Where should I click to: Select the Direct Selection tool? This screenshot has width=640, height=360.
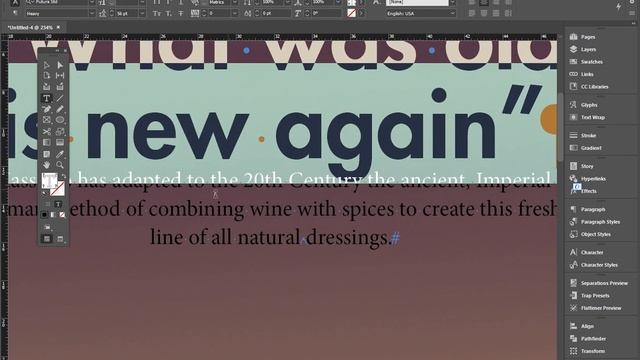60,65
